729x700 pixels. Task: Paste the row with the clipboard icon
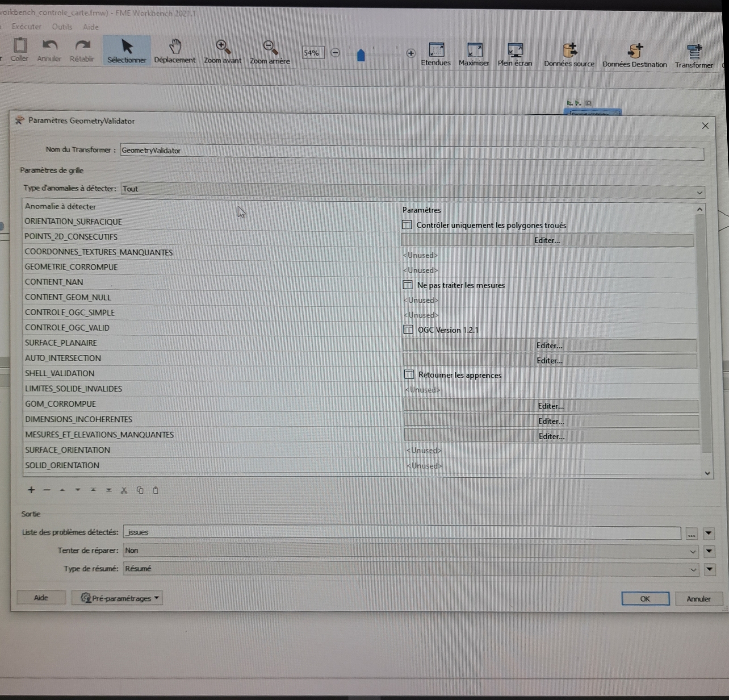click(155, 490)
